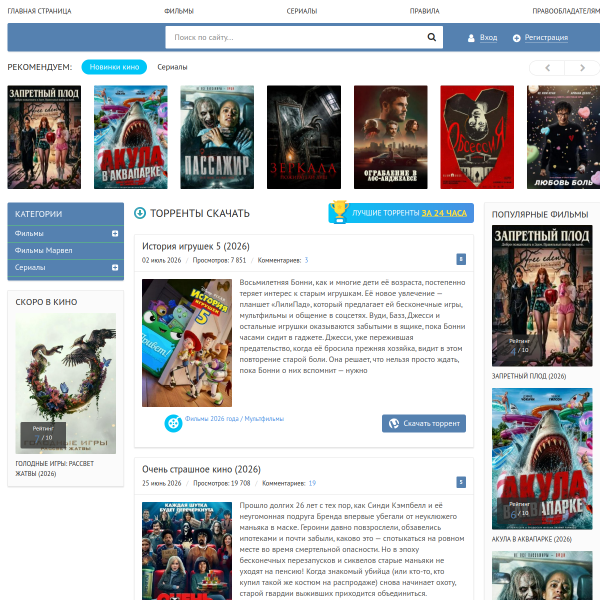
Task: Open the Зеркала carousel poster
Action: coord(304,137)
